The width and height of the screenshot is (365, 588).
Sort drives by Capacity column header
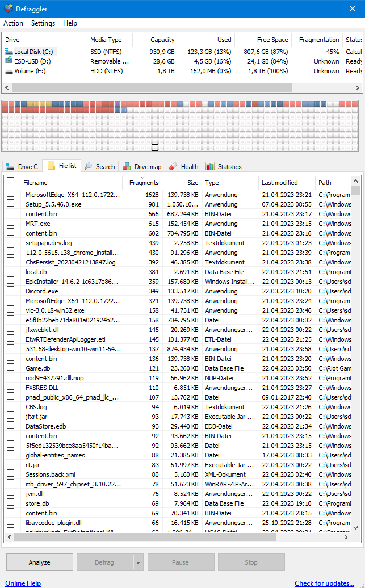[155, 40]
